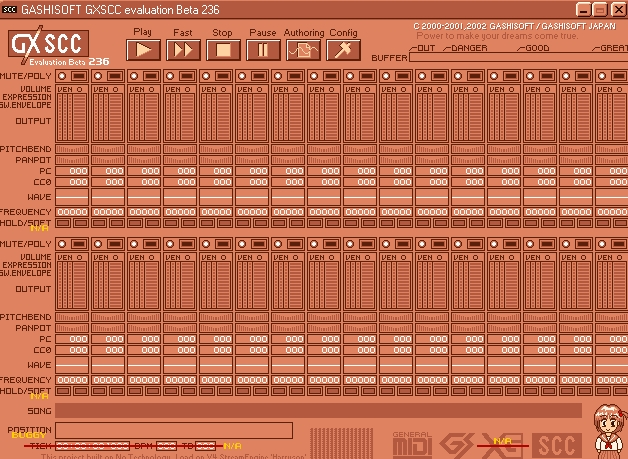Pause the song playback
This screenshot has height=459, width=628.
coord(263,50)
